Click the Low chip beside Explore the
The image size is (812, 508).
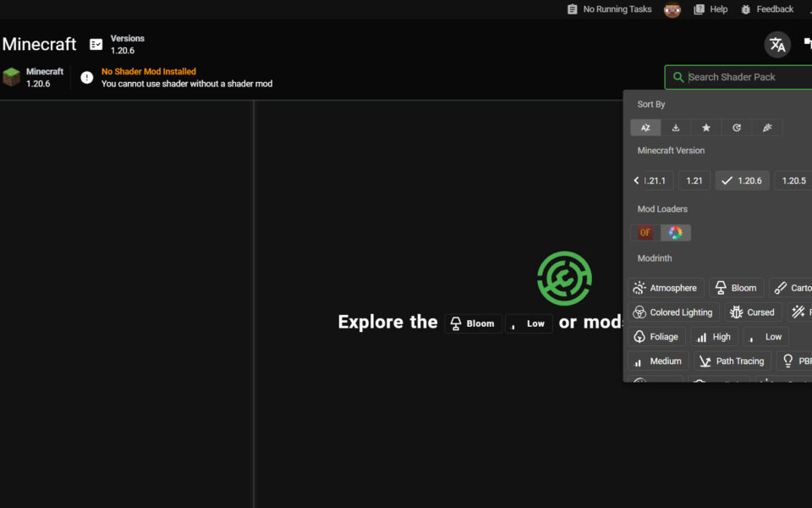pos(529,323)
